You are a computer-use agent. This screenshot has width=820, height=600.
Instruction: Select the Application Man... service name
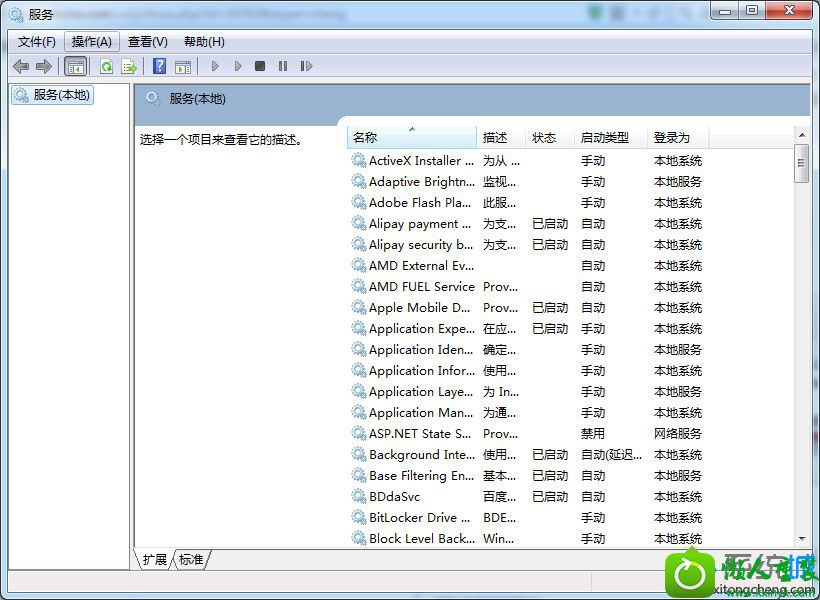[421, 413]
